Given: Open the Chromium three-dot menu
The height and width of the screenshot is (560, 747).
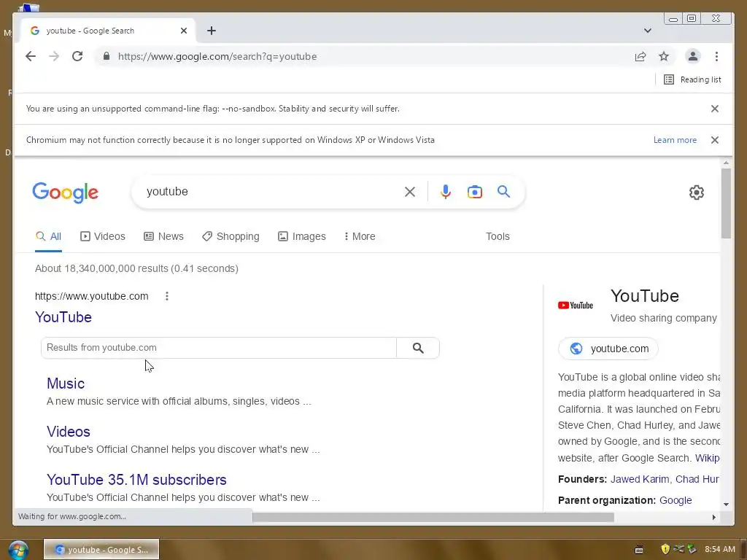Looking at the screenshot, I should coord(716,56).
